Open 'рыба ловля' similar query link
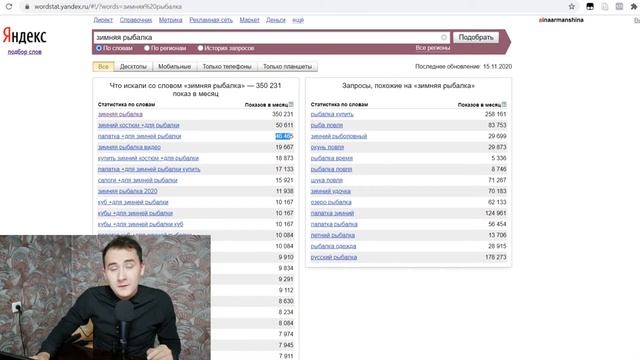The image size is (640, 360). [x=327, y=125]
